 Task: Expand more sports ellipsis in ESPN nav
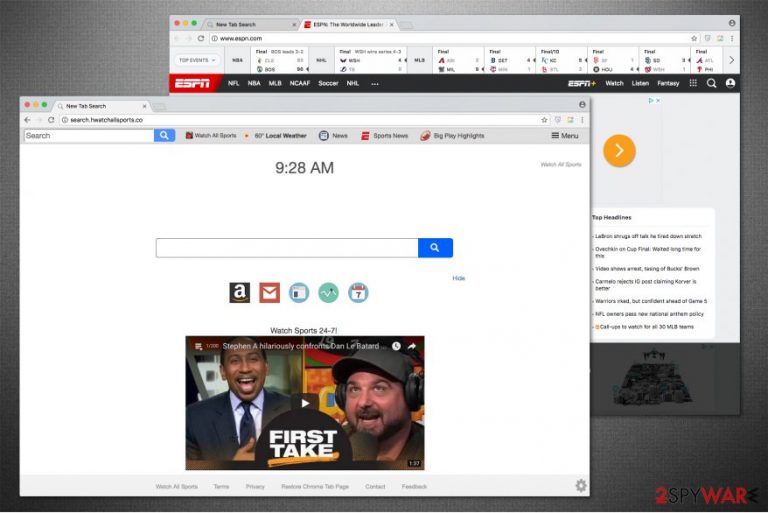pyautogui.click(x=375, y=84)
